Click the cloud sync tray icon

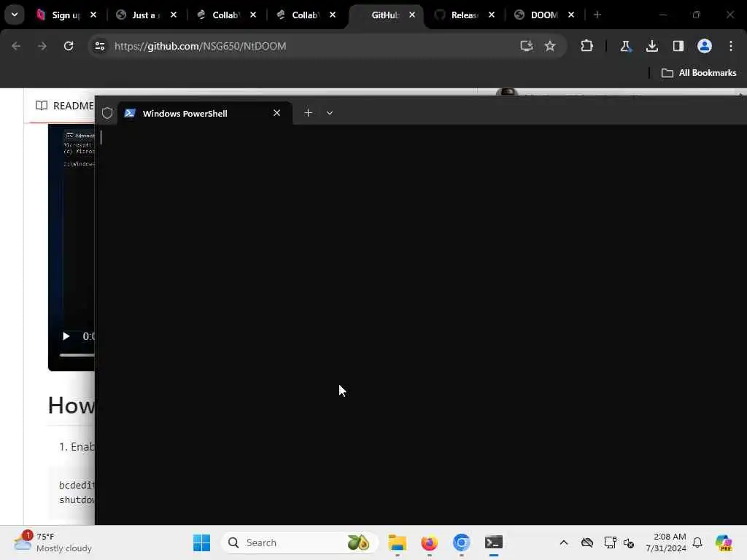(587, 542)
